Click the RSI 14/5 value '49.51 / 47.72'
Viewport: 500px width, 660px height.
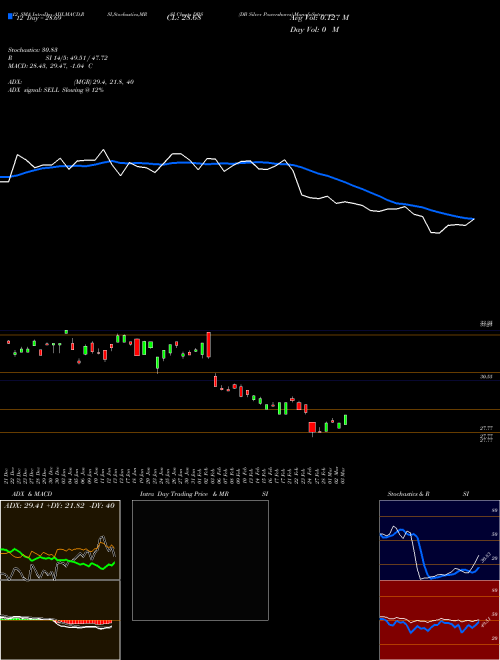click(89, 58)
